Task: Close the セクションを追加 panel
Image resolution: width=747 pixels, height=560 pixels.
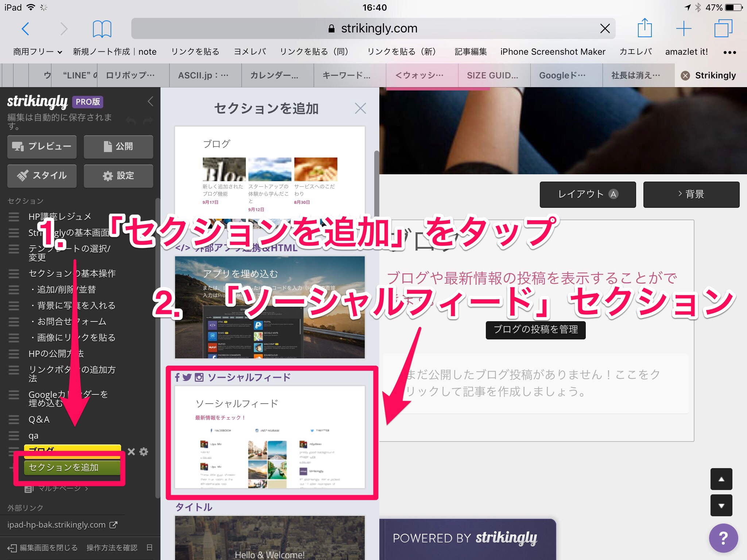Action: pos(360,108)
